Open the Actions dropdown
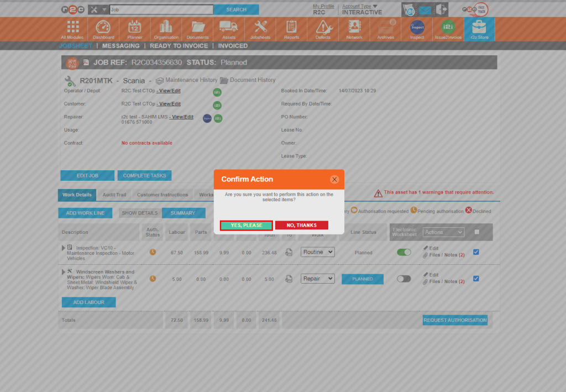This screenshot has width=566, height=392. [x=443, y=232]
